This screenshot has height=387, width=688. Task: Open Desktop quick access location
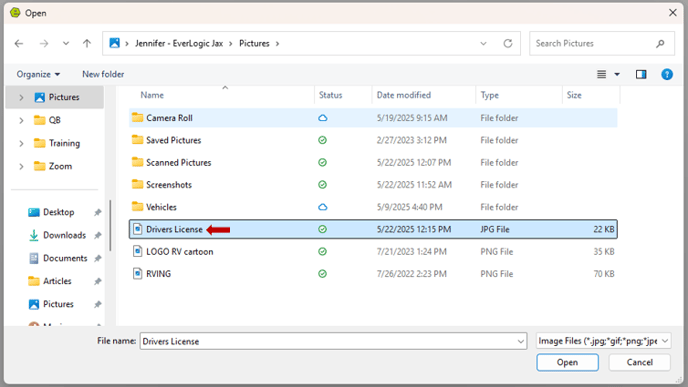51,212
